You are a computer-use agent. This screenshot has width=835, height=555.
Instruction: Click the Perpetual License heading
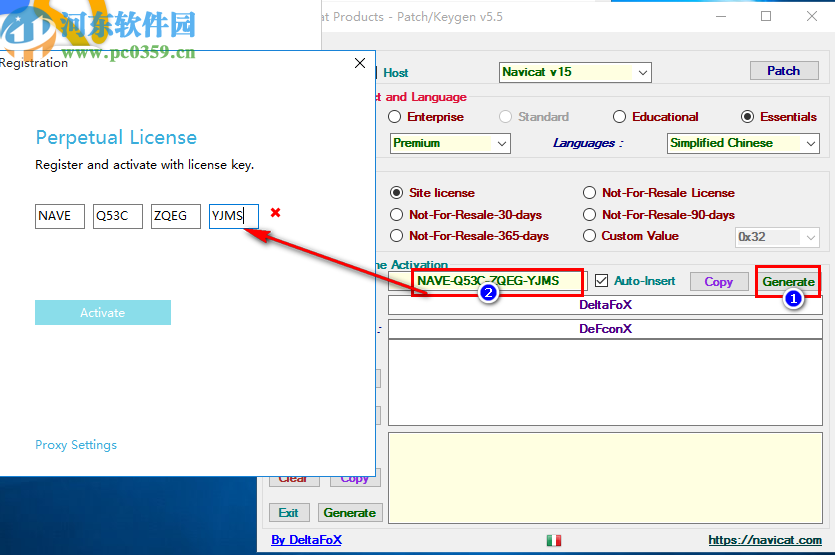116,138
